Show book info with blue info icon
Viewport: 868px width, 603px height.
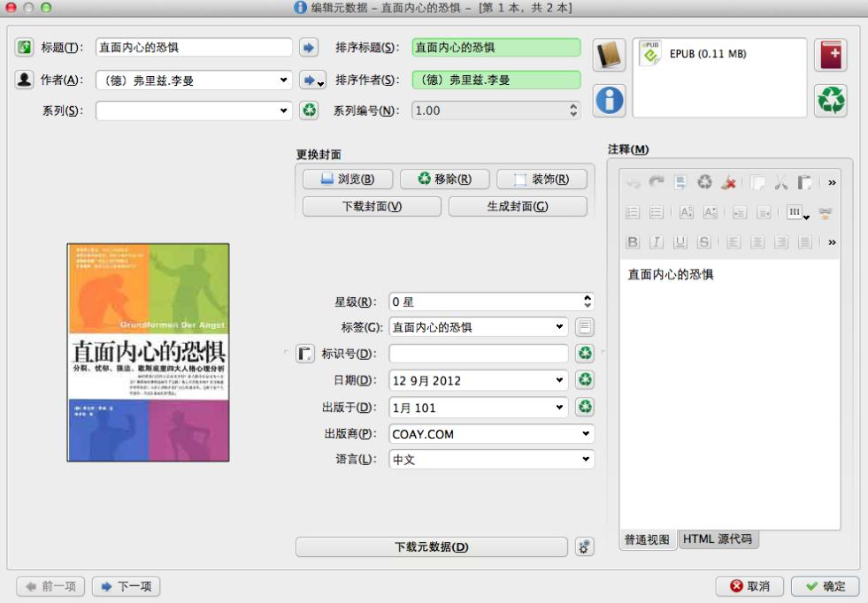pyautogui.click(x=609, y=100)
